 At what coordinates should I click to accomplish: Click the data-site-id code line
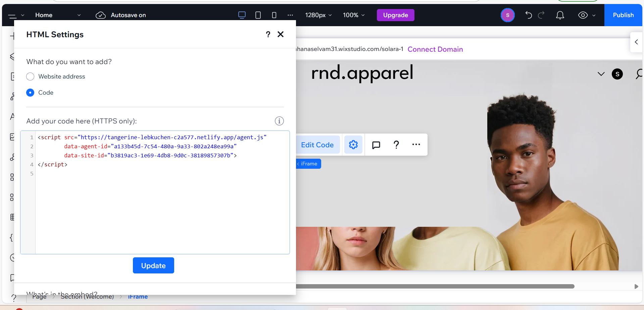[150, 155]
